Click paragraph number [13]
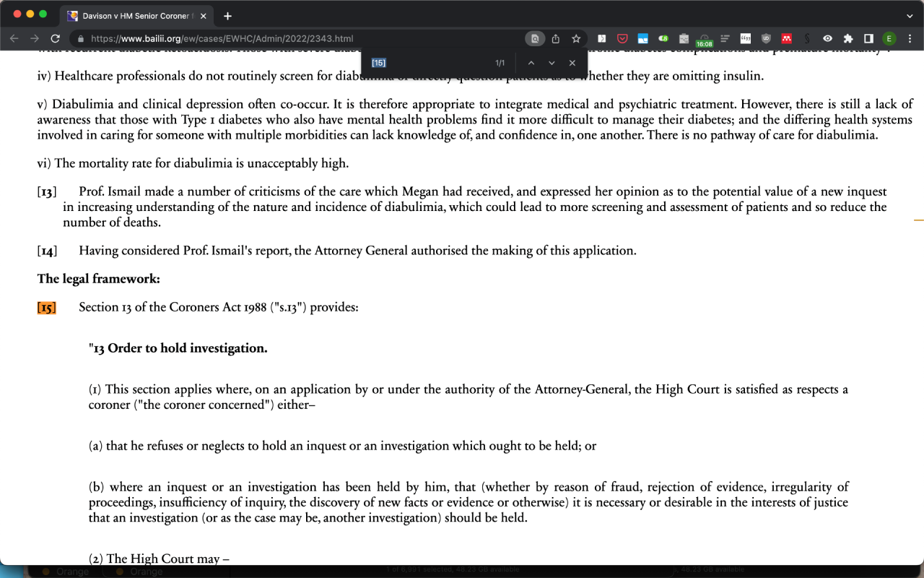Image resolution: width=924 pixels, height=578 pixels. (x=47, y=192)
